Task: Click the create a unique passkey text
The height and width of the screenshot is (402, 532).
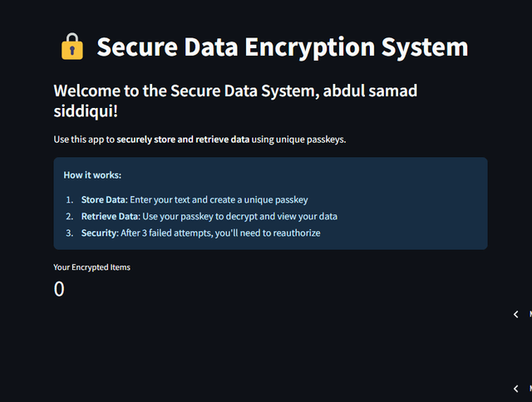Action: [x=259, y=200]
